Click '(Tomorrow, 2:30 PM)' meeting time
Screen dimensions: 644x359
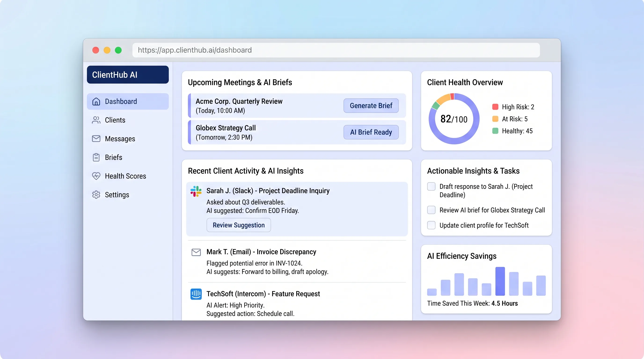click(x=224, y=137)
